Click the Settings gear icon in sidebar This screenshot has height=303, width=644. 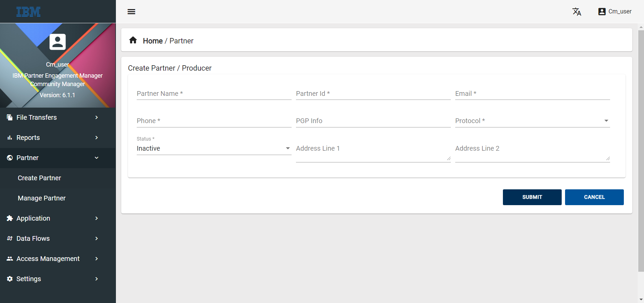click(x=10, y=279)
